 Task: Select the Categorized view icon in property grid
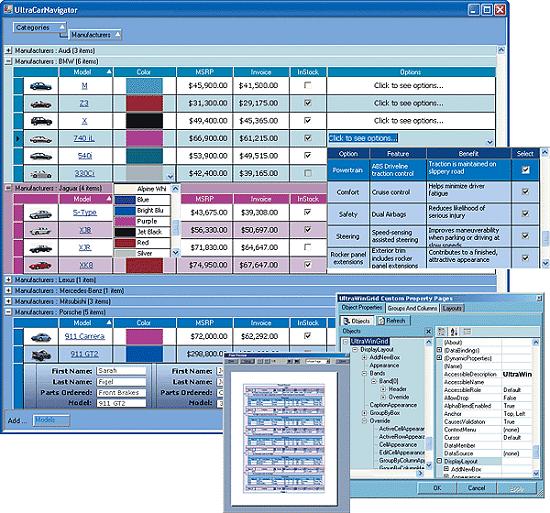(442, 331)
